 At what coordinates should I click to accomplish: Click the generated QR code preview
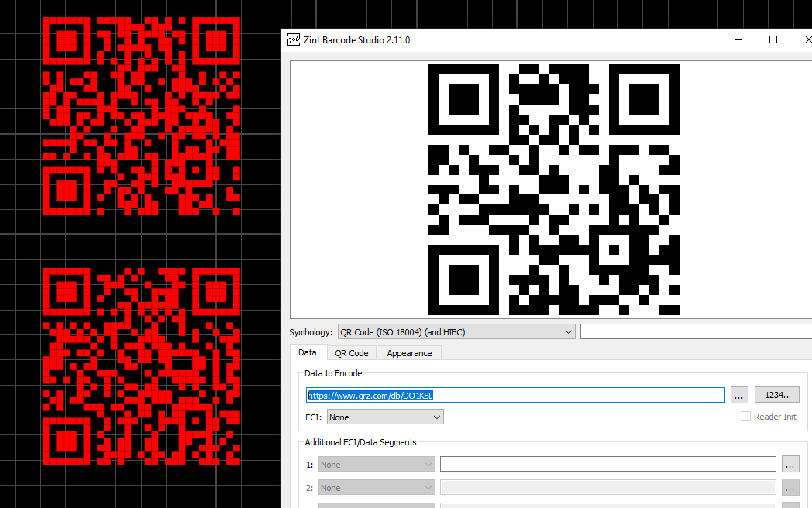553,190
